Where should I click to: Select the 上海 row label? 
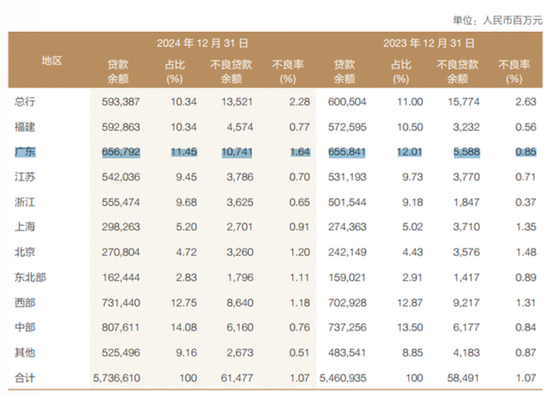point(25,227)
